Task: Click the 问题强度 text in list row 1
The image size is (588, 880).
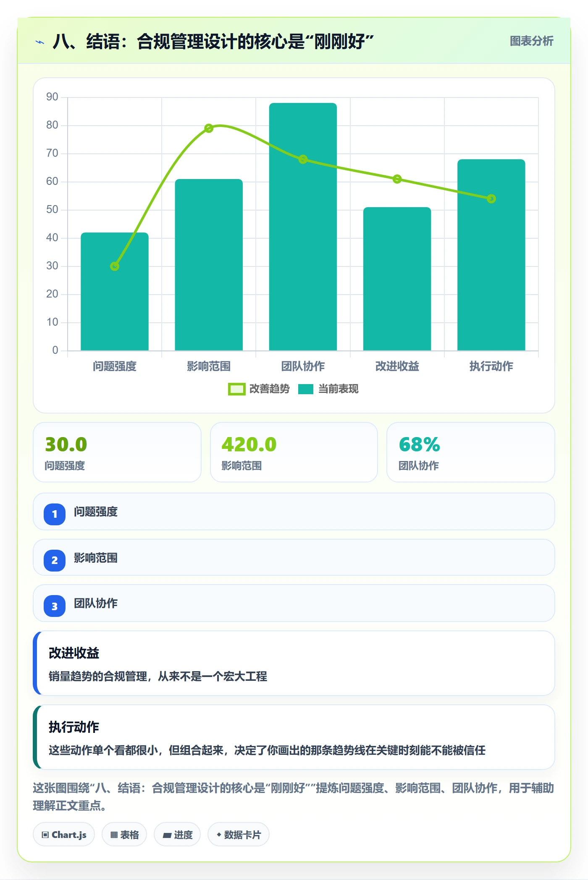Action: (x=96, y=512)
